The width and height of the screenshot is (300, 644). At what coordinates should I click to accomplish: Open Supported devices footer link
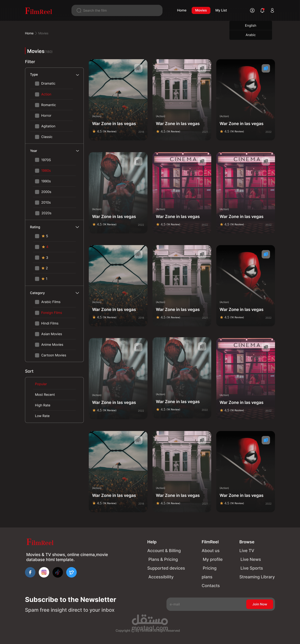(166, 568)
